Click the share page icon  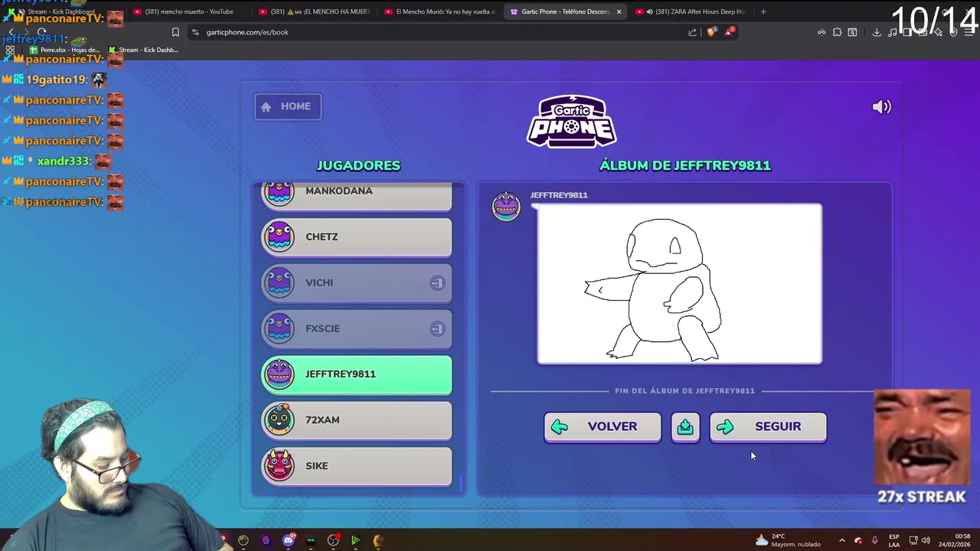click(x=692, y=32)
